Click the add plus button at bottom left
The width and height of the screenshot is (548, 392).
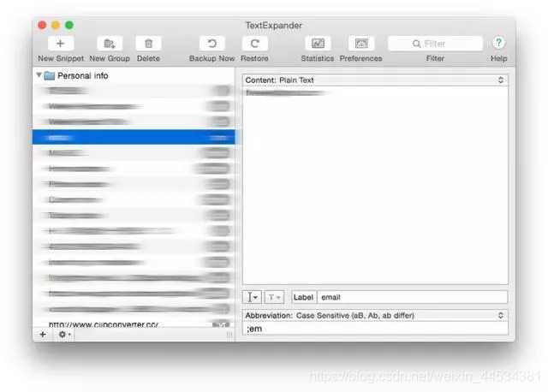pyautogui.click(x=43, y=335)
